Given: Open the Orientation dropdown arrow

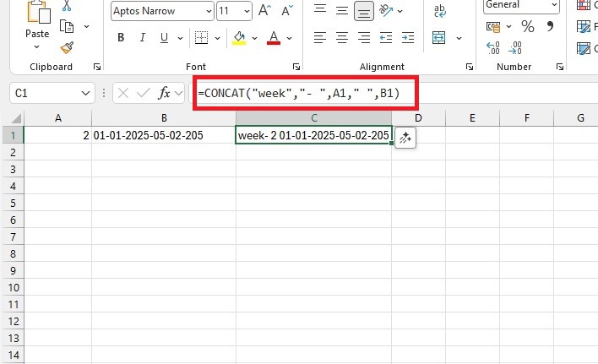Looking at the screenshot, I should [400, 11].
